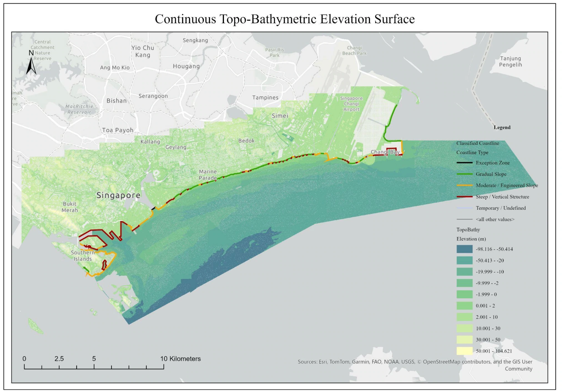Click the -98.116 - -50.414 elevation swatch

(x=465, y=249)
